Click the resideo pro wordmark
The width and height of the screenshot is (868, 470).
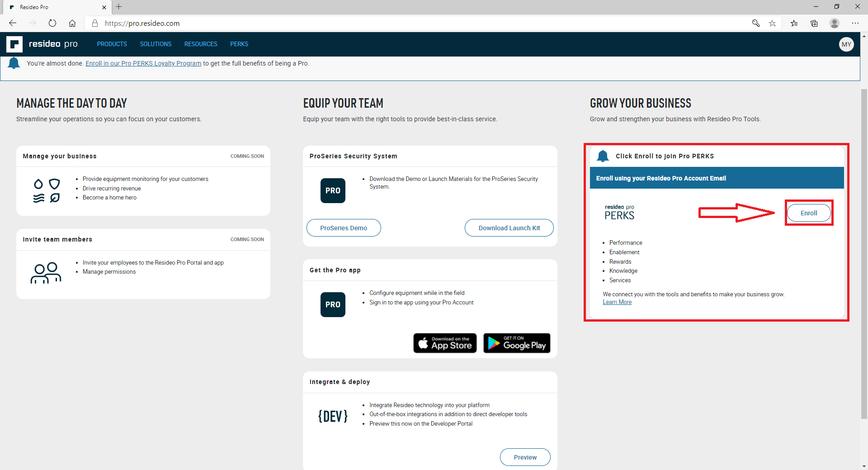coord(53,44)
